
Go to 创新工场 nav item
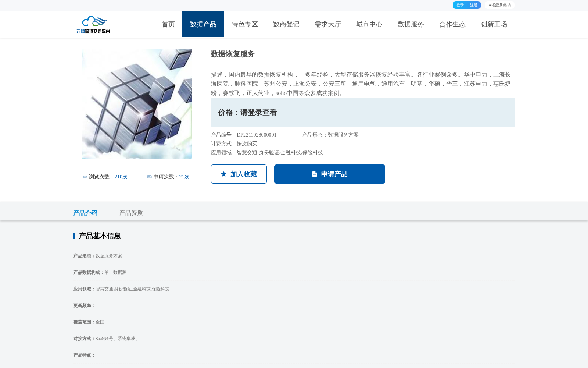494,24
